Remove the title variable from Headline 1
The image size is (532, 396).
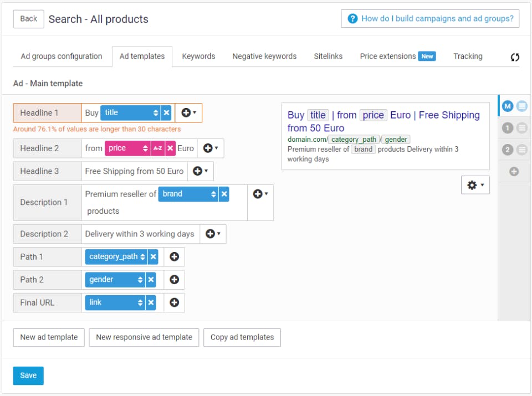click(166, 113)
